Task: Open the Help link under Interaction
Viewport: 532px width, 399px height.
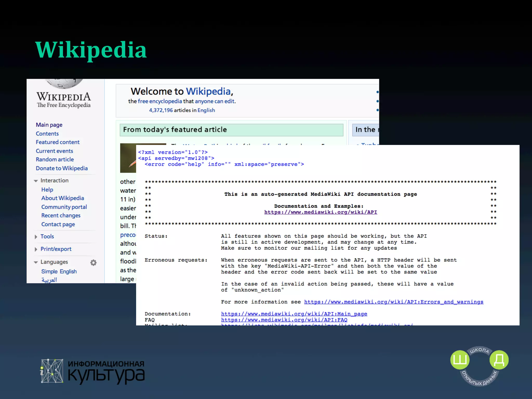Action: (47, 190)
